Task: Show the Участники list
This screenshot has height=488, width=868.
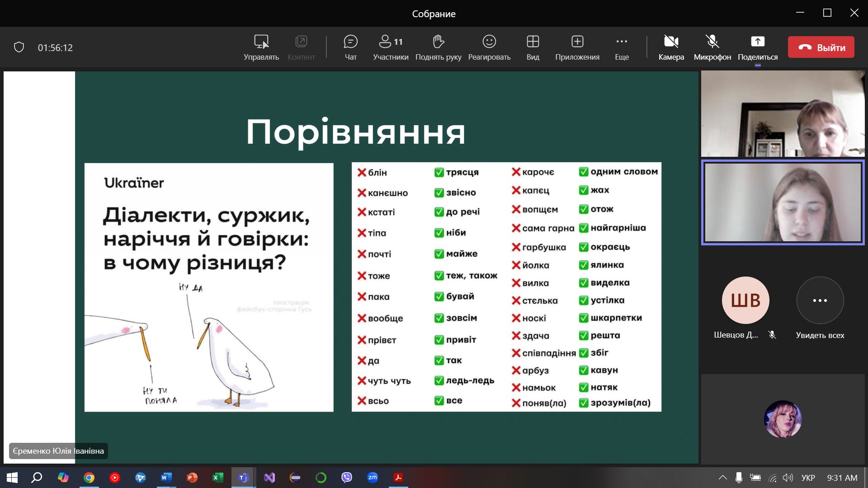Action: click(391, 47)
